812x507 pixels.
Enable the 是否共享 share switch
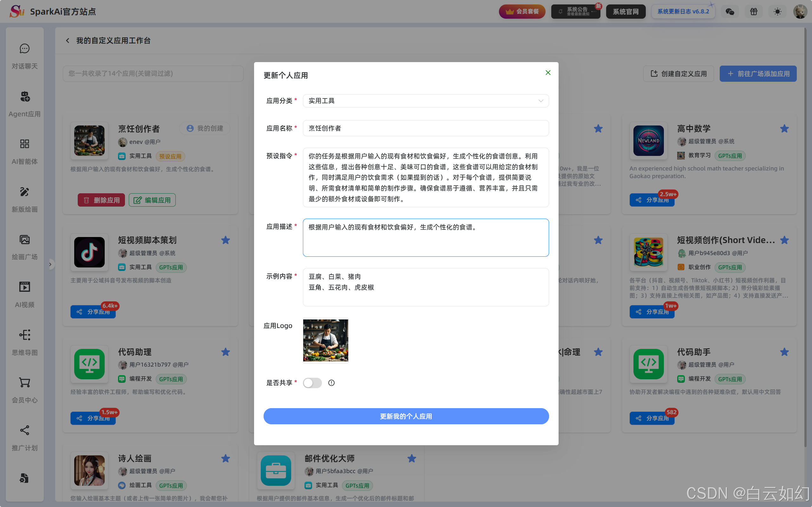coord(312,383)
